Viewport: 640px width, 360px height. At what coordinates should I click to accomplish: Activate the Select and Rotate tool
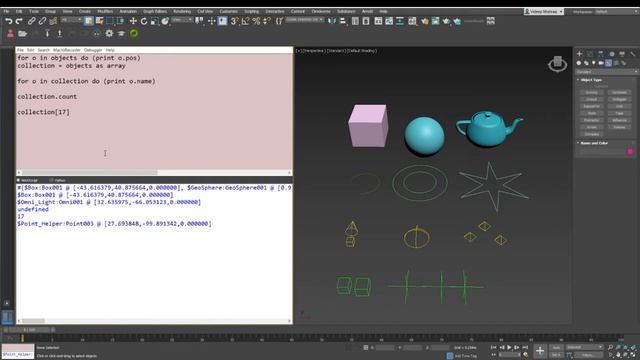tap(144, 21)
